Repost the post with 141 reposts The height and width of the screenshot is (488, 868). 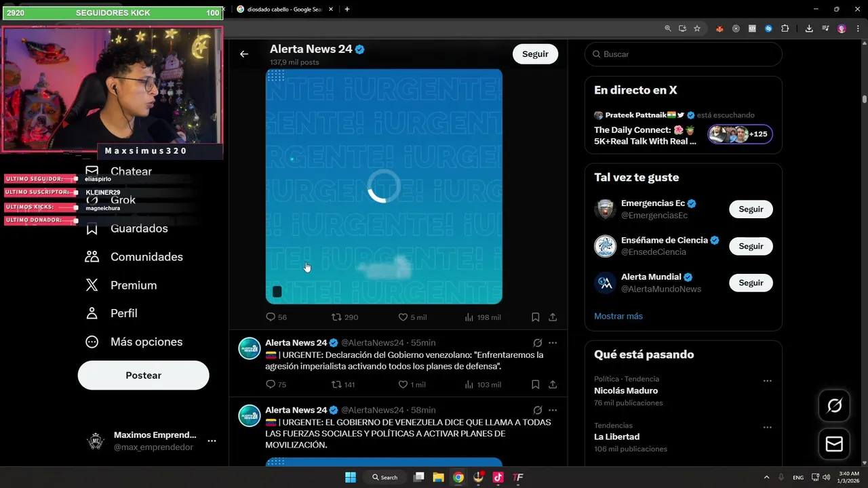click(343, 384)
